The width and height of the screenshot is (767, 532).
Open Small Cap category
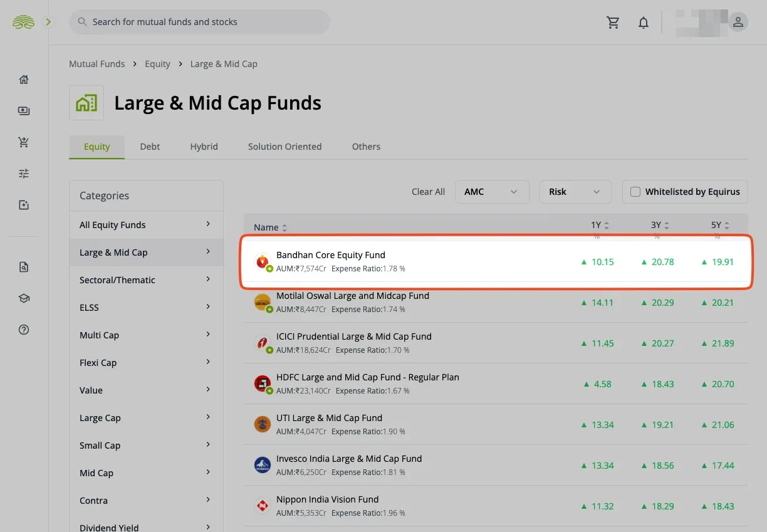click(146, 446)
